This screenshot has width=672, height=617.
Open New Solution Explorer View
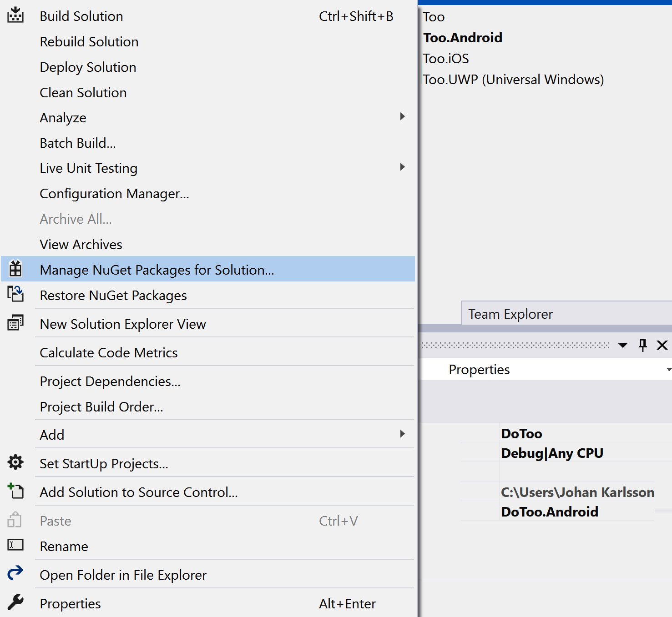pos(208,324)
